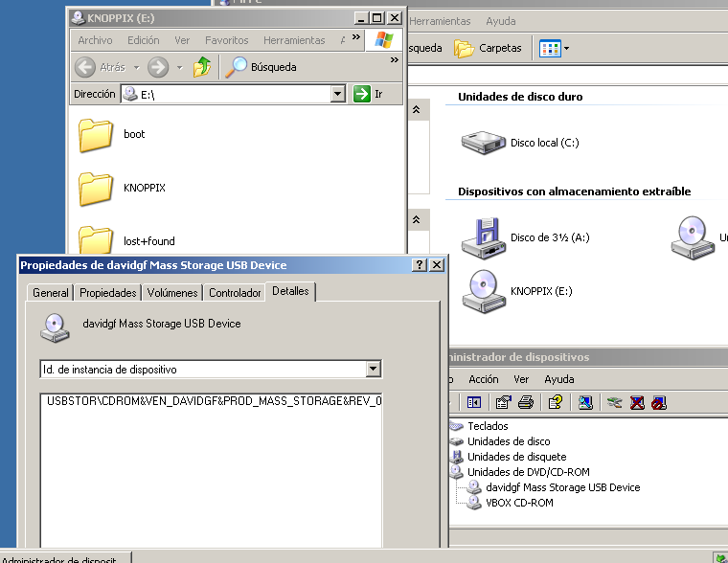Viewport: 728px width, 563px height.
Task: Open Búsqueda search in KNOPPIX (E:) window
Action: (261, 67)
